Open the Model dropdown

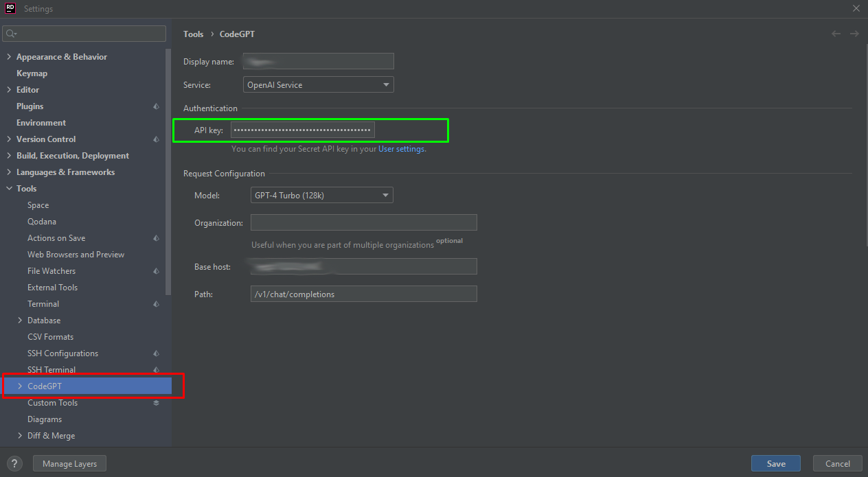click(322, 196)
